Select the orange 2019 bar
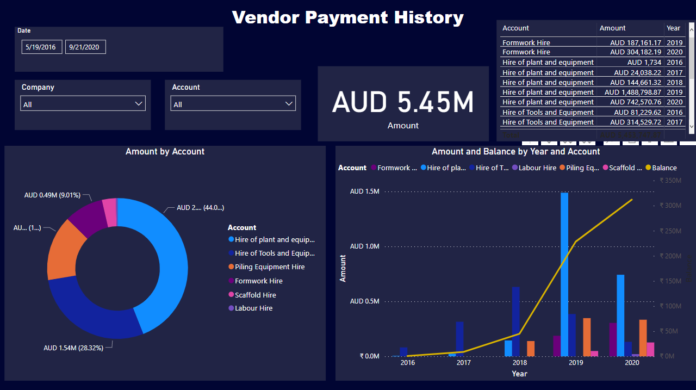Viewport: 696px width, 390px height. pyautogui.click(x=587, y=337)
